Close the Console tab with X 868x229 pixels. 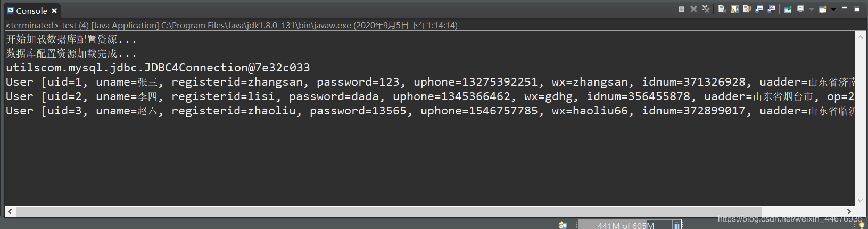(x=54, y=11)
